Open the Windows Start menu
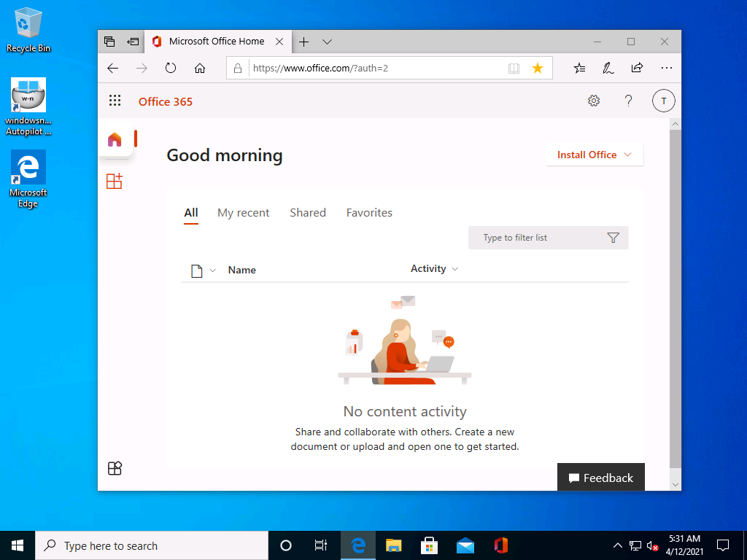 [x=18, y=545]
